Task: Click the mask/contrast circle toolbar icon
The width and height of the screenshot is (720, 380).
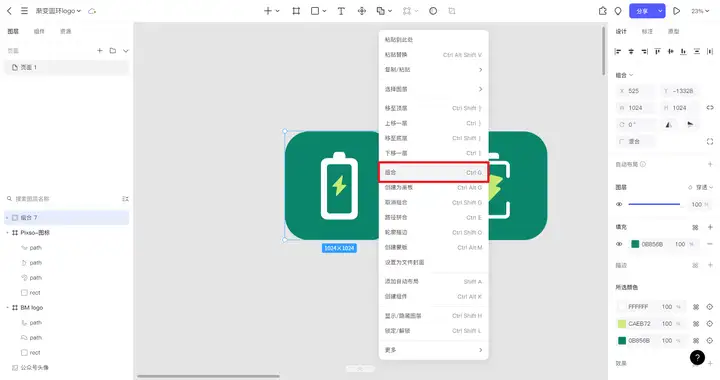Action: 433,11
